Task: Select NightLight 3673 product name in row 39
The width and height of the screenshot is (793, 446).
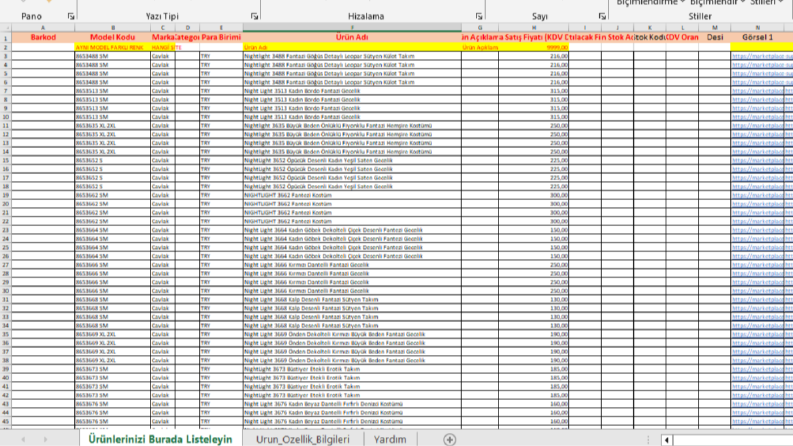Action: click(x=352, y=369)
